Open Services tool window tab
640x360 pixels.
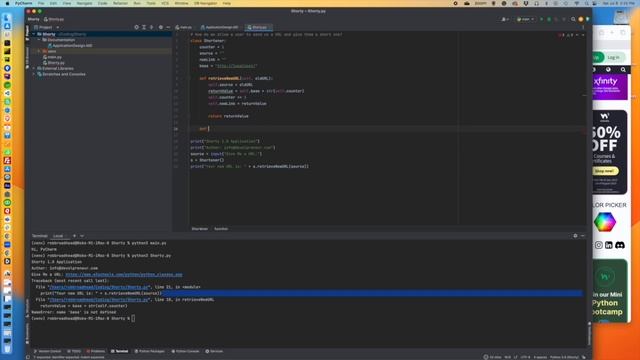(214, 351)
